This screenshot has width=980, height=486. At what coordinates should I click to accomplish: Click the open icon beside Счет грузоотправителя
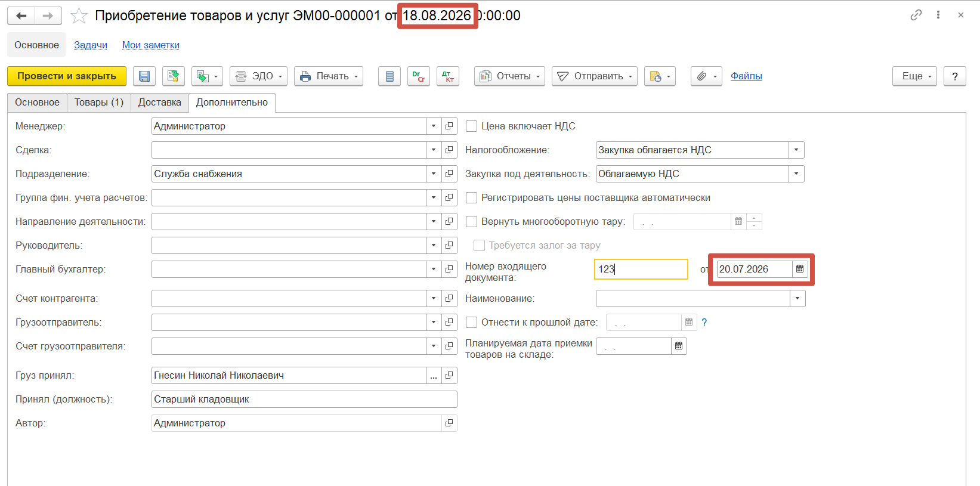[x=449, y=346]
